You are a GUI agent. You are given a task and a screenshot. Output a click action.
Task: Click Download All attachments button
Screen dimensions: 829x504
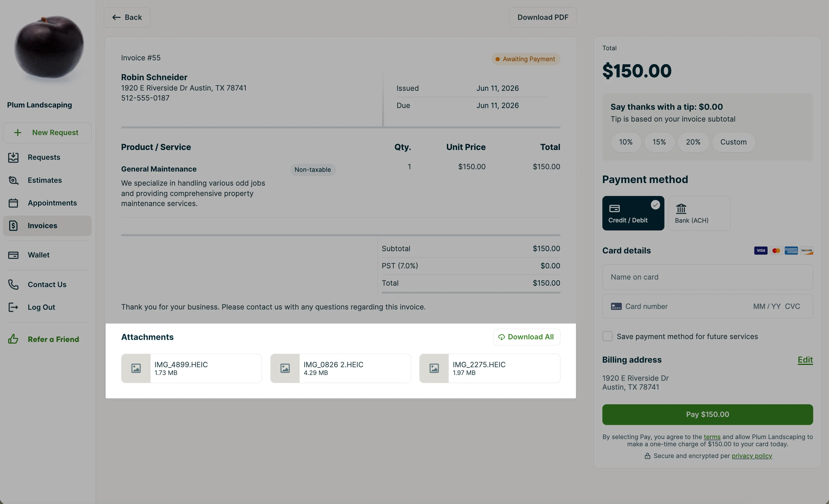[x=527, y=337]
